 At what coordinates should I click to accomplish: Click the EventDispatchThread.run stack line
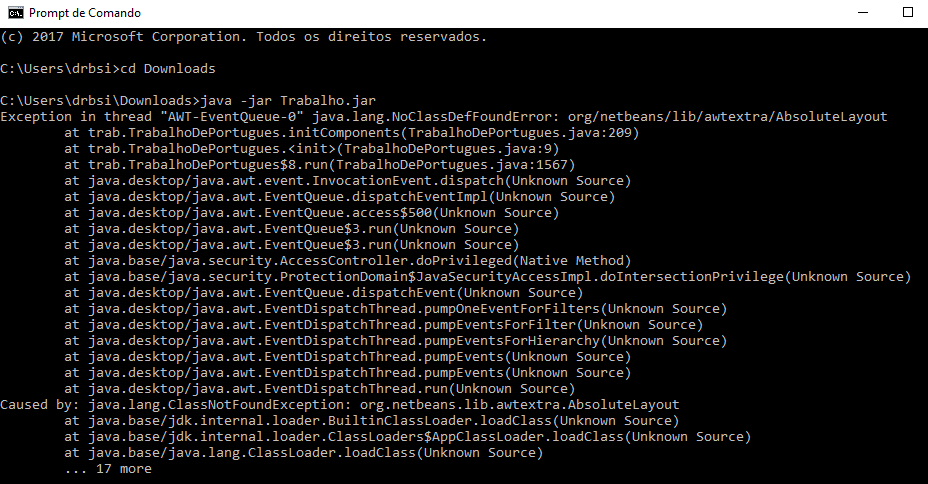(x=320, y=388)
